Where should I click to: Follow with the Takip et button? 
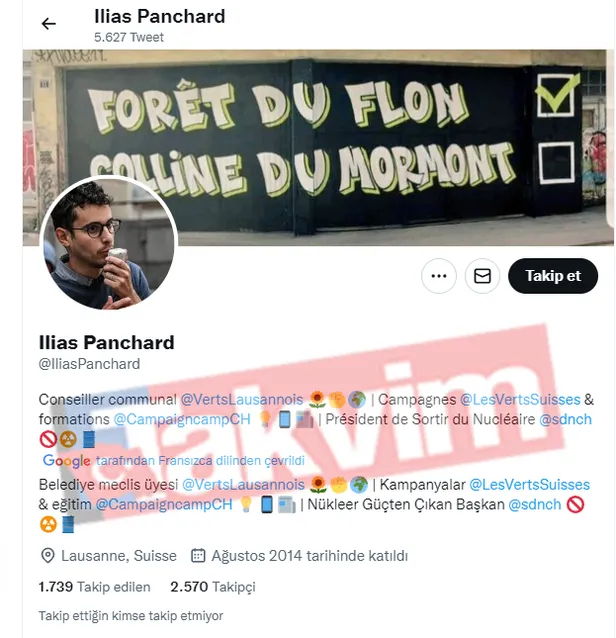[553, 276]
